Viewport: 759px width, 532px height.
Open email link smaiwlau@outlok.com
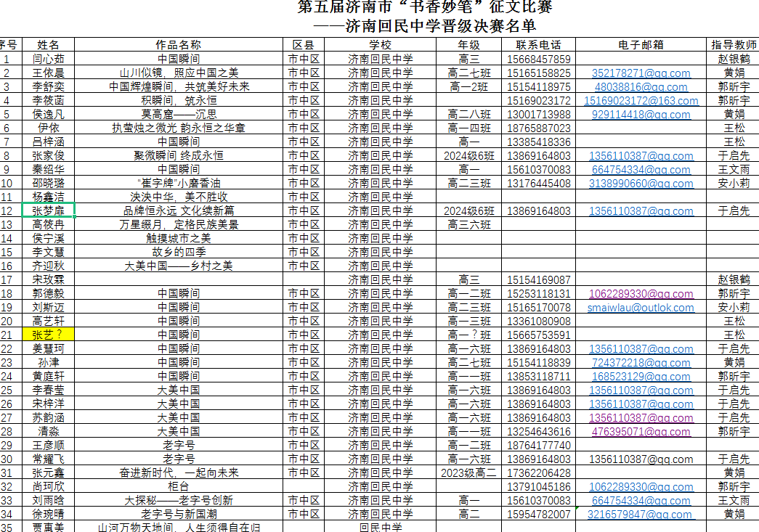641,308
